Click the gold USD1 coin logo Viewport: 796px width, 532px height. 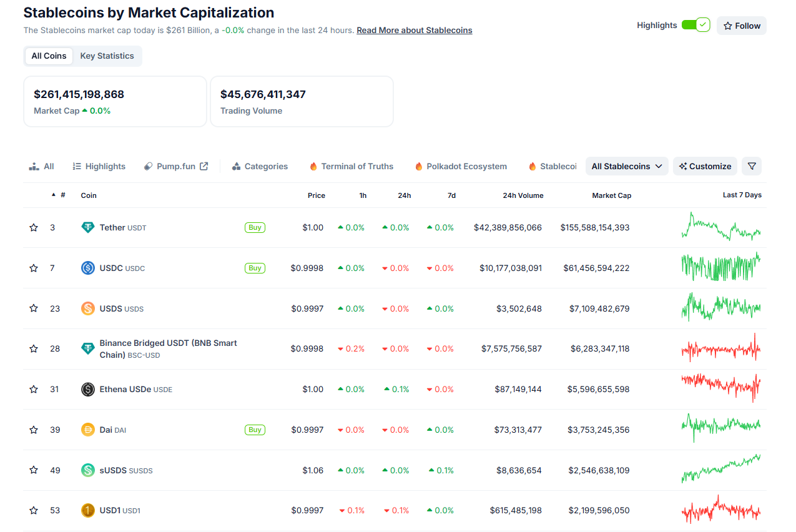pos(88,510)
